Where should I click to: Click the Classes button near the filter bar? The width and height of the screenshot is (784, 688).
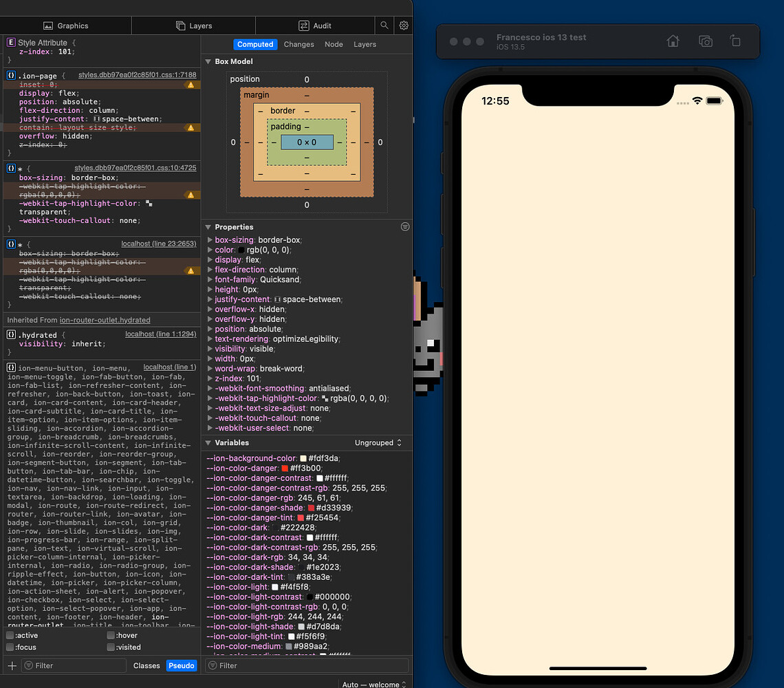(146, 665)
